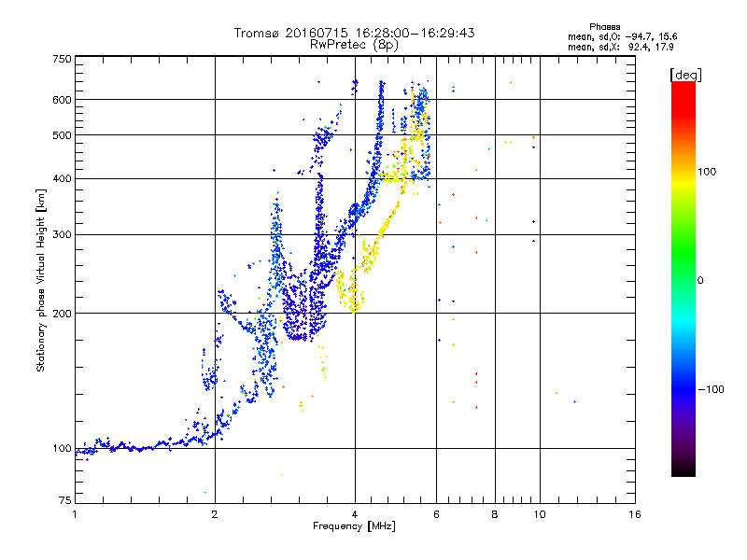Click the '500' y-axis tick label

62,135
